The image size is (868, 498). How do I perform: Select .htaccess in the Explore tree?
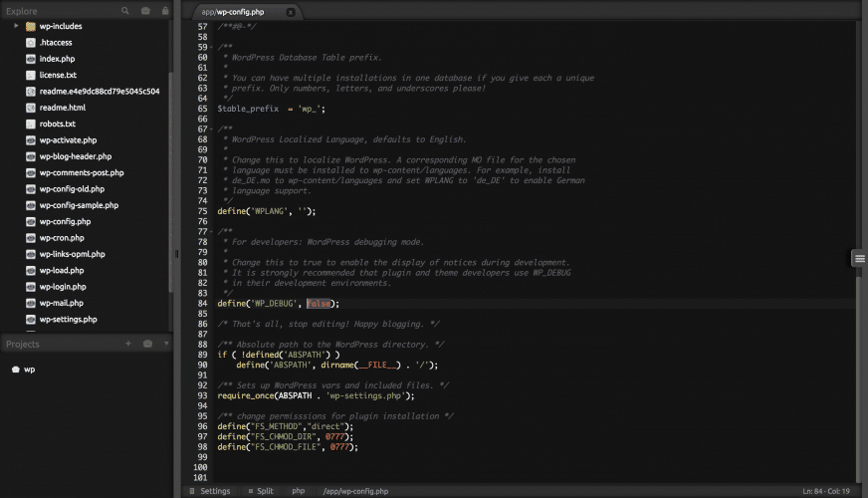56,43
